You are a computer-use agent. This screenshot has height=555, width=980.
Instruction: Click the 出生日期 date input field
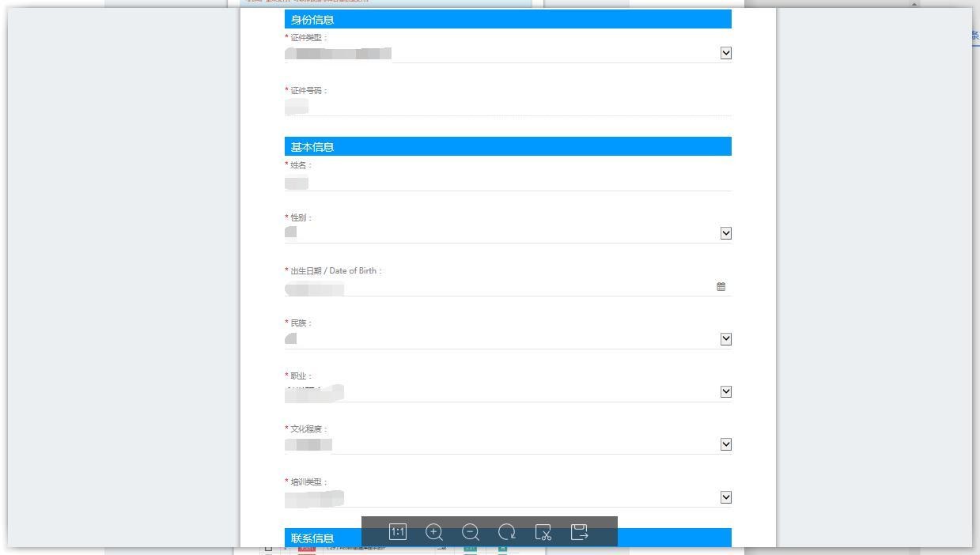pyautogui.click(x=498, y=288)
